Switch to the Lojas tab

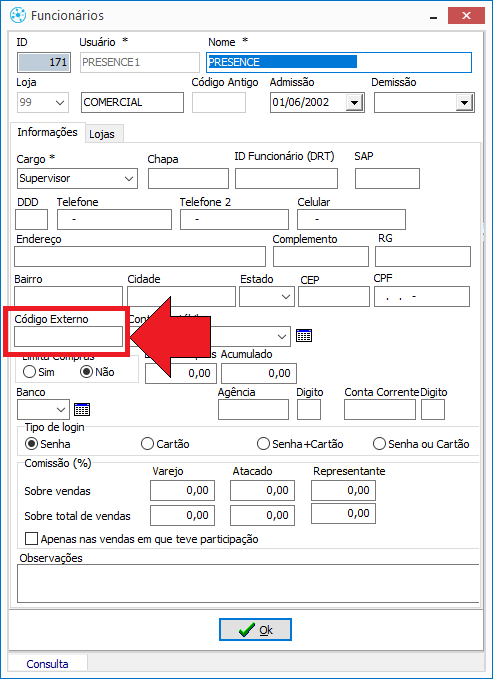pos(102,134)
